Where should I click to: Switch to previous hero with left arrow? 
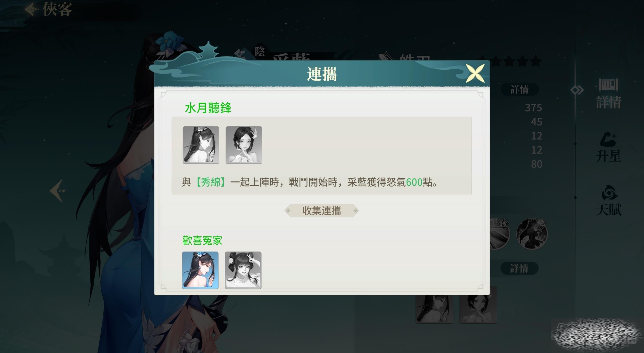(x=58, y=191)
